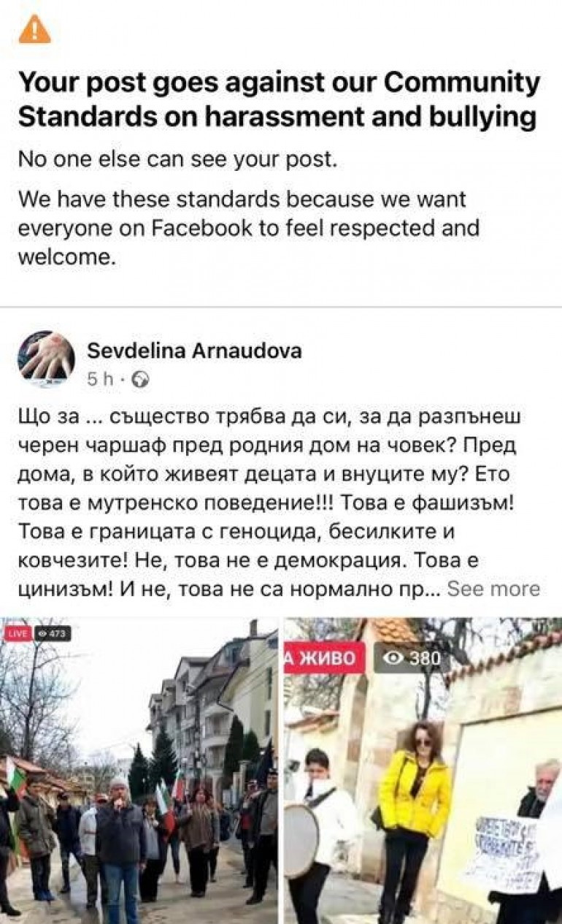Click the Bulgarian post body text
The height and width of the screenshot is (924, 562).
(278, 503)
